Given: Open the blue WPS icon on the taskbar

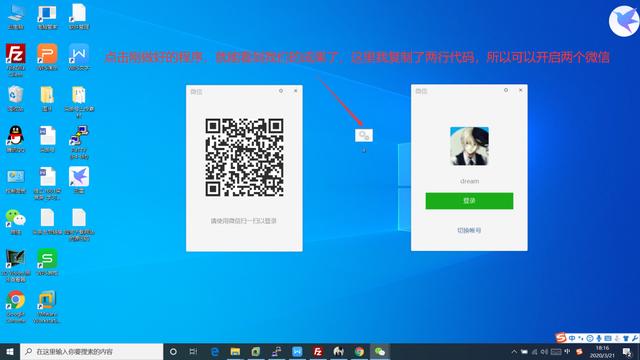Looking at the screenshot, I should coord(297,351).
